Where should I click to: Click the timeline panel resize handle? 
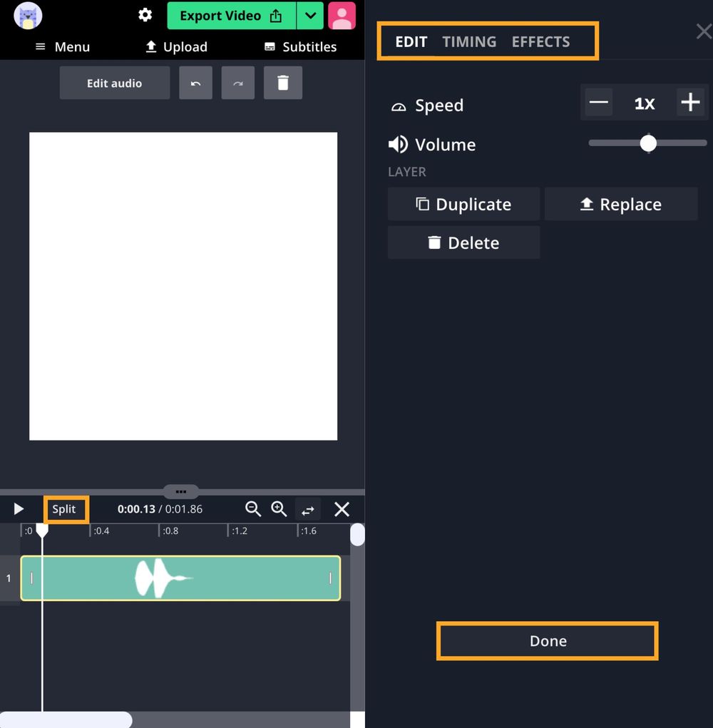pyautogui.click(x=181, y=491)
